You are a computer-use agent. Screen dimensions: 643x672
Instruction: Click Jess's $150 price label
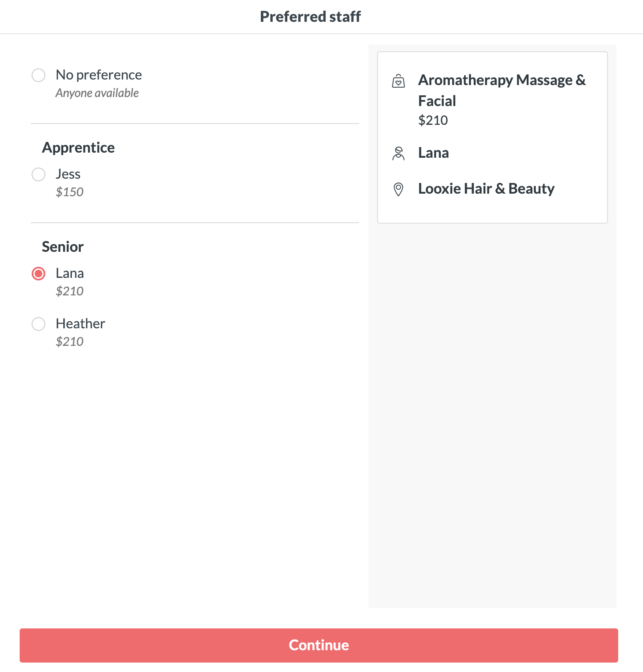pyautogui.click(x=70, y=192)
